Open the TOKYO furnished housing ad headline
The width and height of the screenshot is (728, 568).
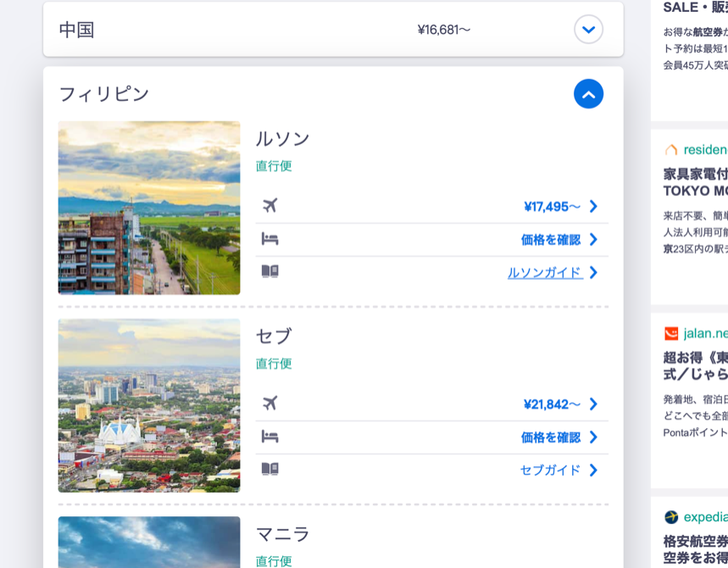point(696,182)
